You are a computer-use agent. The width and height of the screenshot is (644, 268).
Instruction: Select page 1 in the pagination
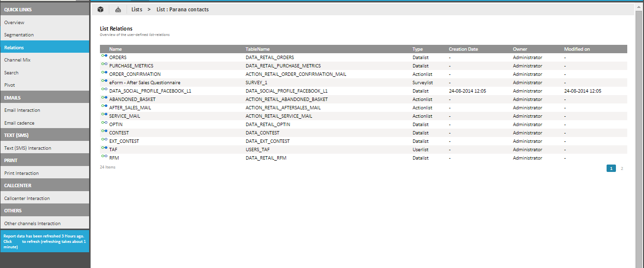[x=611, y=168]
